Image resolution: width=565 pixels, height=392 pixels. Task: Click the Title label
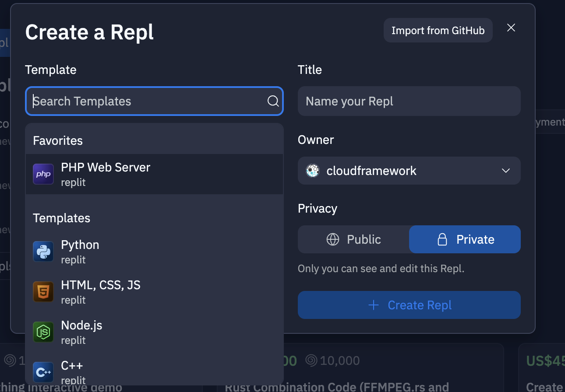[x=310, y=70]
